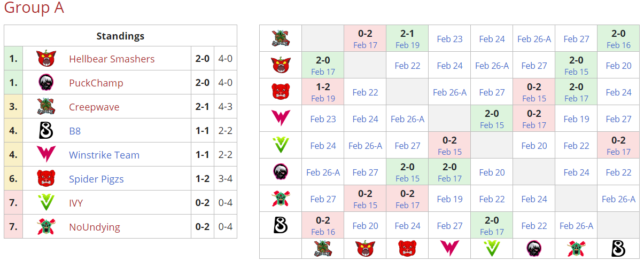Select the IVY logo in Standings table
The width and height of the screenshot is (644, 261).
(46, 203)
